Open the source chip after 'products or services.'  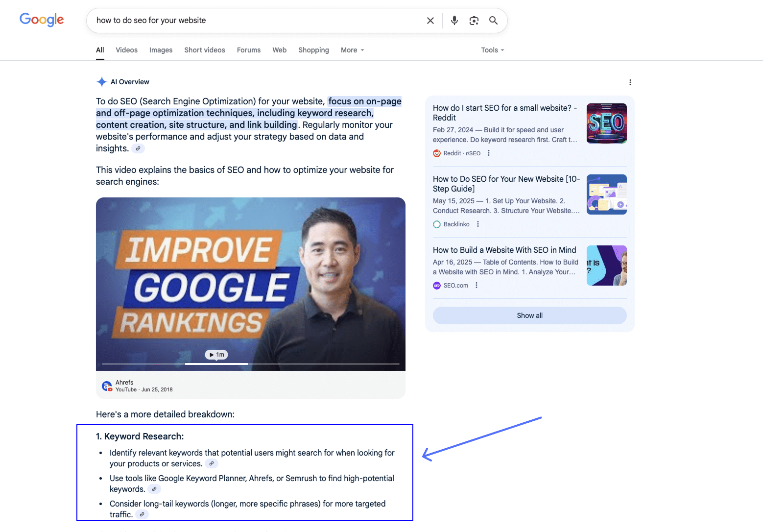[212, 463]
